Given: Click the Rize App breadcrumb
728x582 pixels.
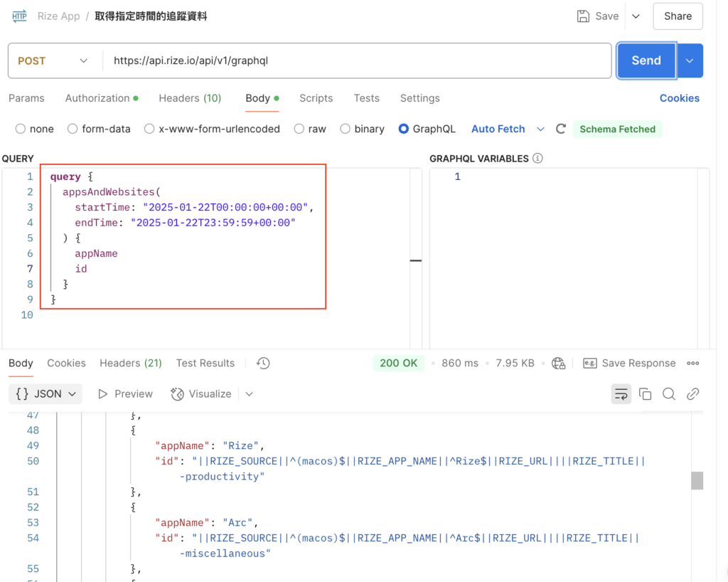Looking at the screenshot, I should pyautogui.click(x=58, y=16).
